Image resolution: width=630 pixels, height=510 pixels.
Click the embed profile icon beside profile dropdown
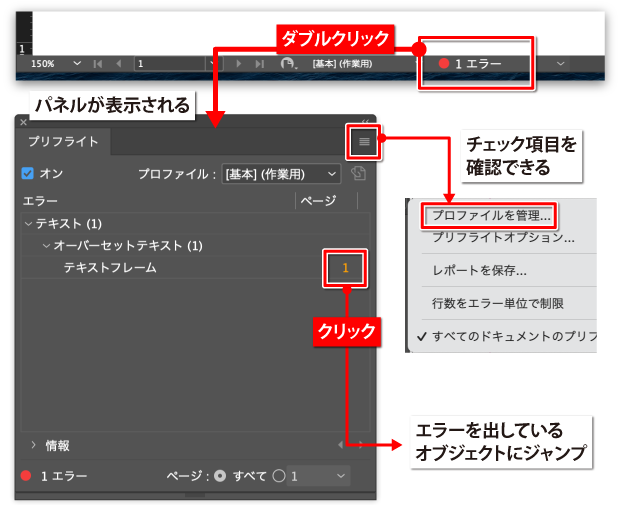coord(360,174)
